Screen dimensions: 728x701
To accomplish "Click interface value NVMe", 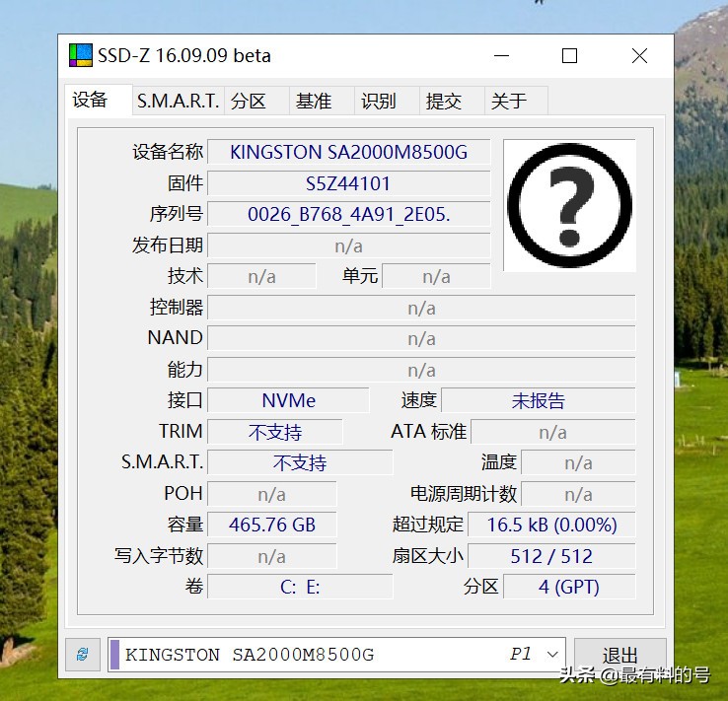I will tap(288, 400).
